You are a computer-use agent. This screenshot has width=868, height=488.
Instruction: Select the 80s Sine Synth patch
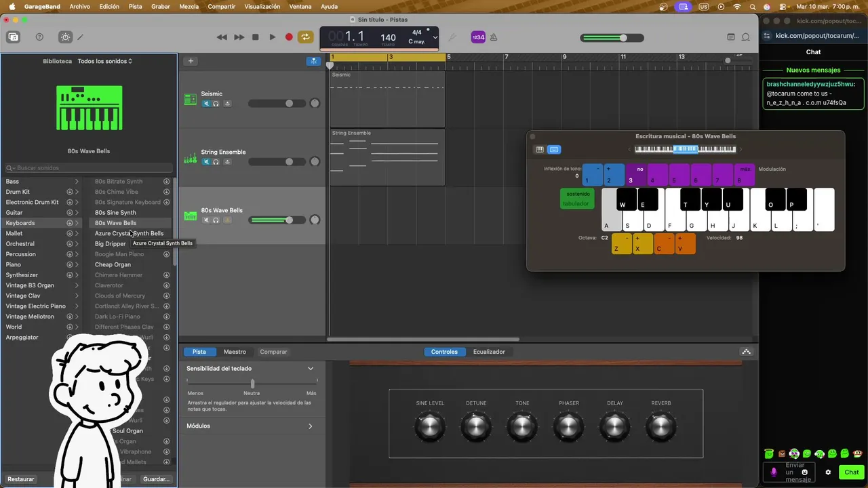pos(115,213)
